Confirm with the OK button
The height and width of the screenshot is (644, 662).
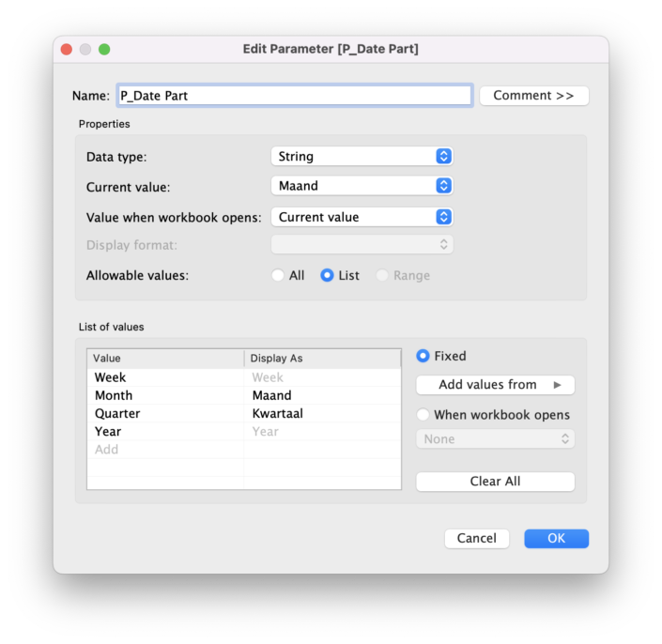(556, 539)
